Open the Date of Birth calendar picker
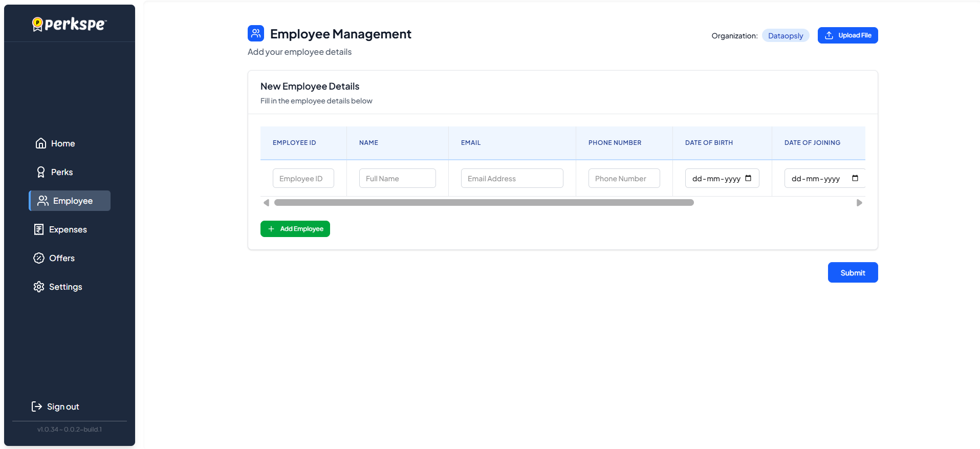The image size is (980, 449). pos(748,178)
